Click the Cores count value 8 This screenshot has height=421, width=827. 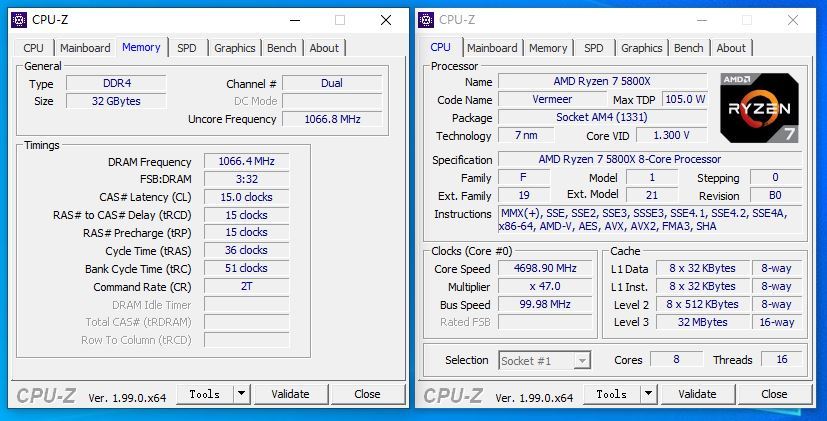coord(676,360)
